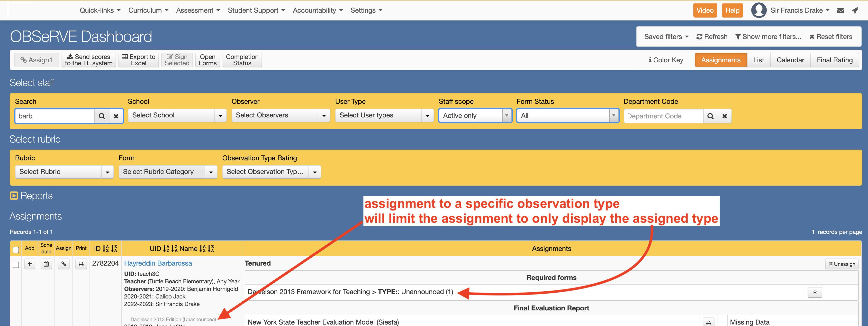
Task: Toggle the select-all checkbox in table header
Action: tap(16, 250)
